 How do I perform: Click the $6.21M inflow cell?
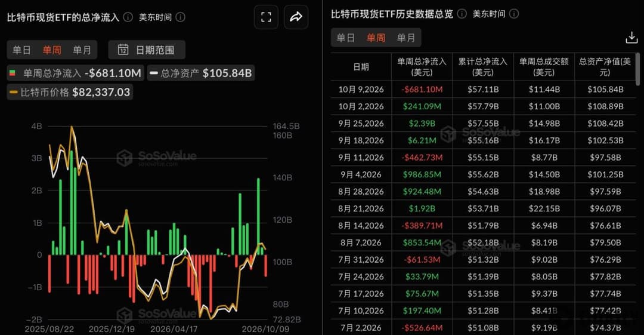[x=422, y=140]
